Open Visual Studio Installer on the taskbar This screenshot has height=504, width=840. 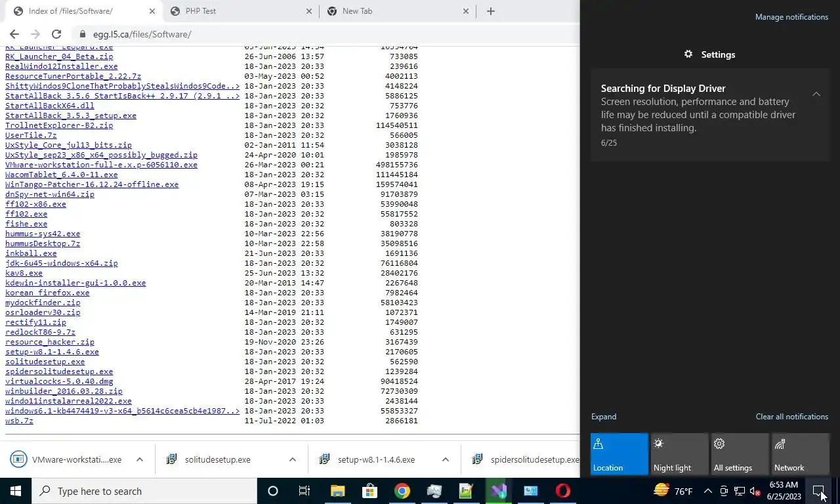(498, 491)
